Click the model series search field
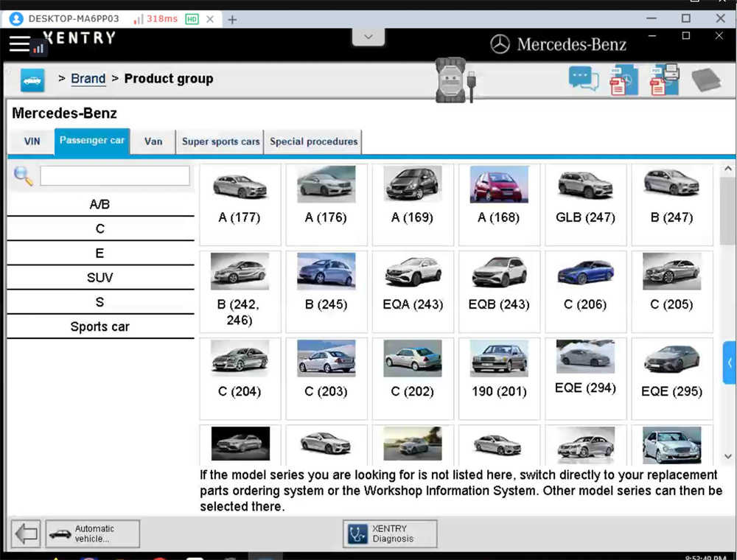Viewport: 737px width, 560px height. pyautogui.click(x=115, y=175)
